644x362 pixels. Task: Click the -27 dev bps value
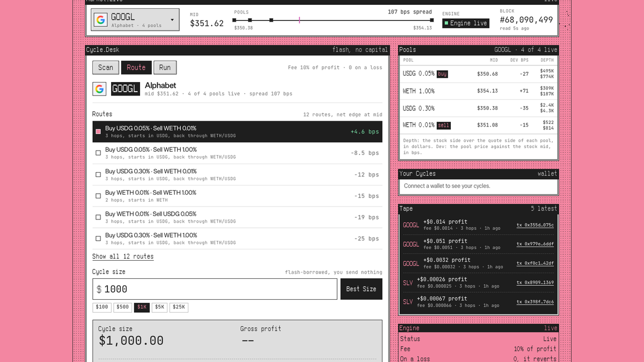(524, 74)
